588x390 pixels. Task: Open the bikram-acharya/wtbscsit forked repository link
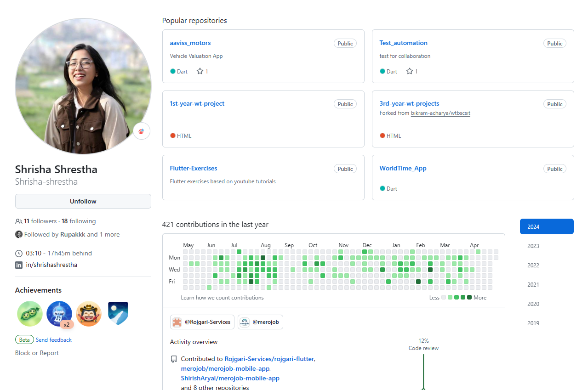pos(440,113)
